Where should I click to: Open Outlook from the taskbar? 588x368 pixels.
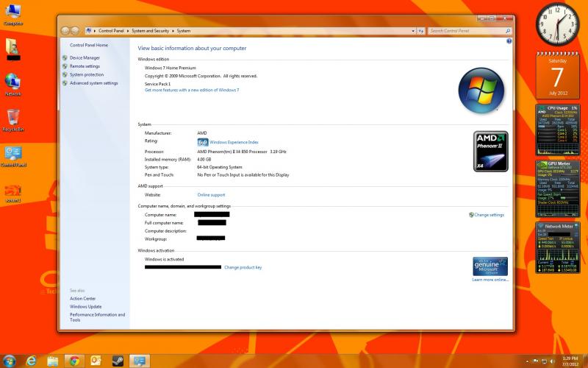click(x=96, y=361)
